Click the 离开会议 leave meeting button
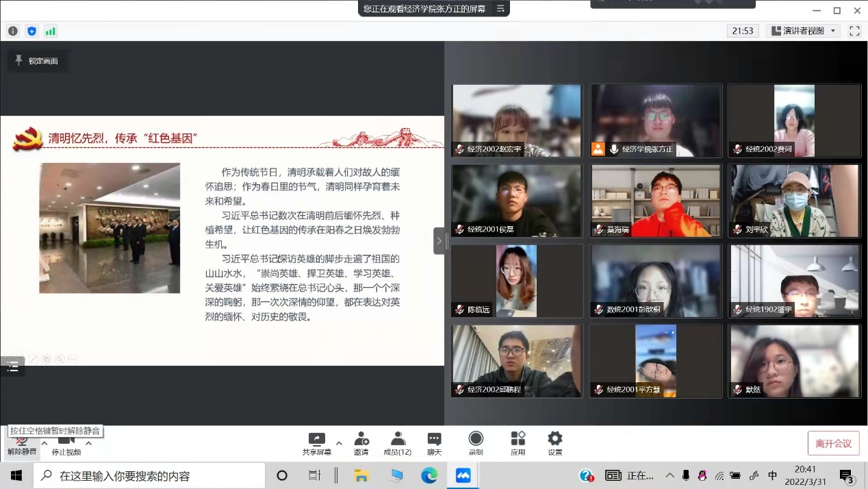The image size is (868, 489). point(833,443)
